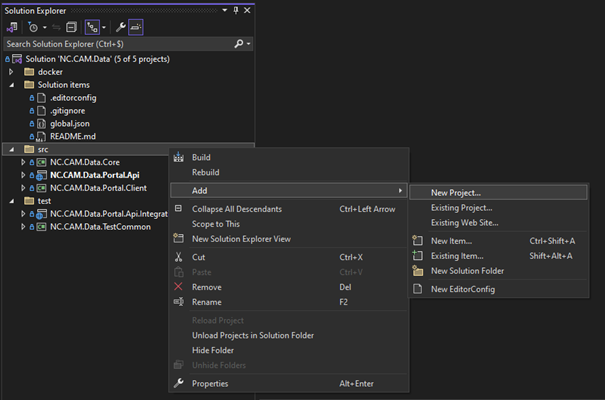Click the Switch Views toolbar icon
The image size is (605, 400).
click(12, 27)
